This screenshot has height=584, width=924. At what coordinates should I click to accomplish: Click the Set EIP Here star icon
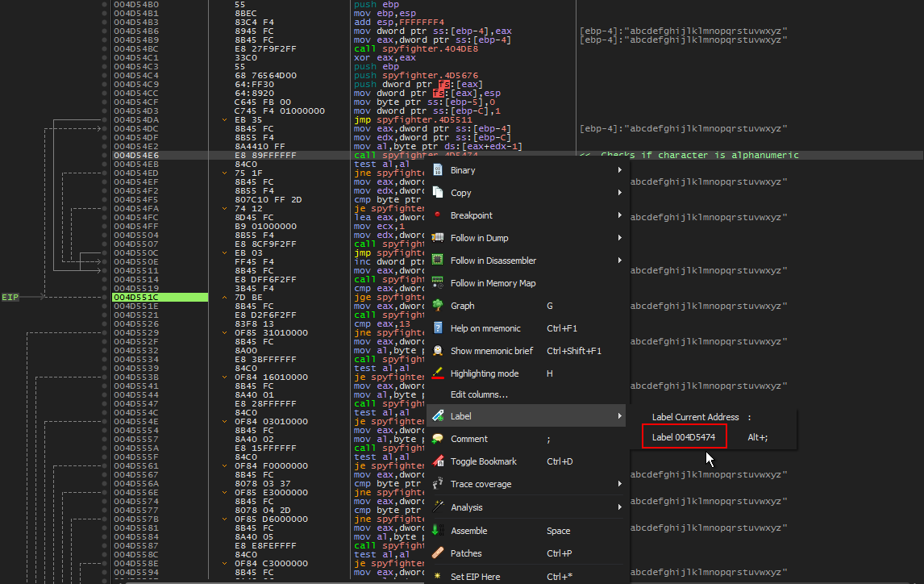pos(437,577)
